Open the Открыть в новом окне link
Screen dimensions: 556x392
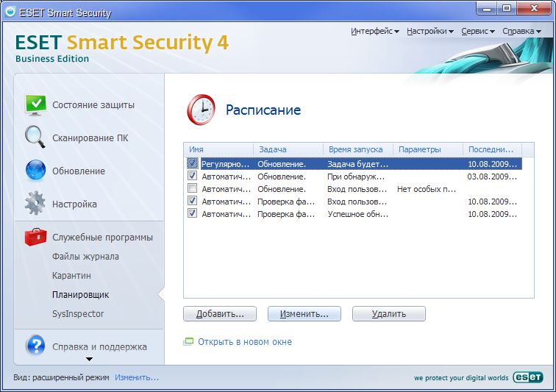click(x=243, y=342)
